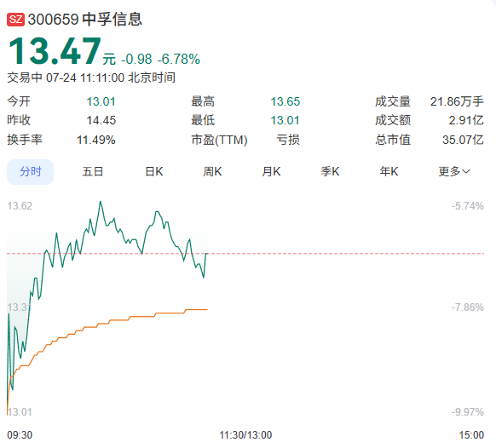
Task: Click the 总市值 label
Action: pyautogui.click(x=393, y=140)
